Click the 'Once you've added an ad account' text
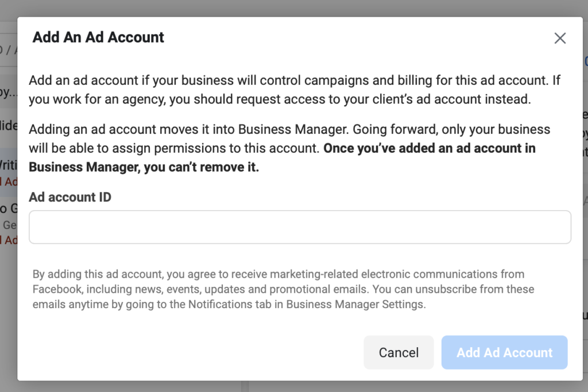588x392 pixels. pyautogui.click(x=429, y=148)
